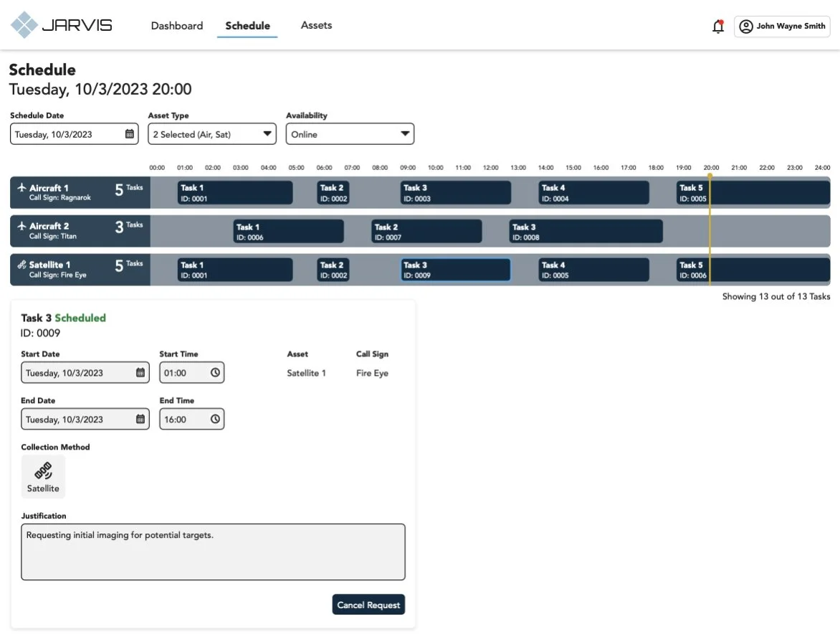Open the Start Date calendar picker
This screenshot has height=634, width=840.
pyautogui.click(x=140, y=372)
